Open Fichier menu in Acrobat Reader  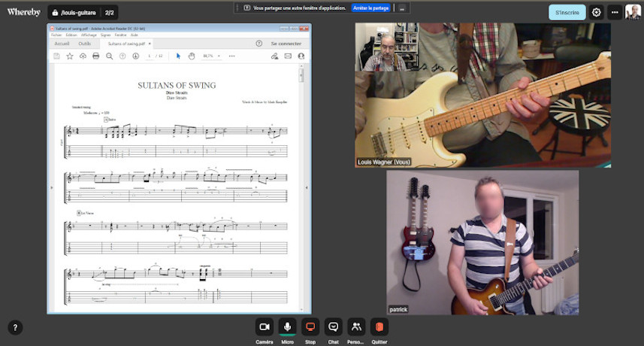tap(56, 35)
